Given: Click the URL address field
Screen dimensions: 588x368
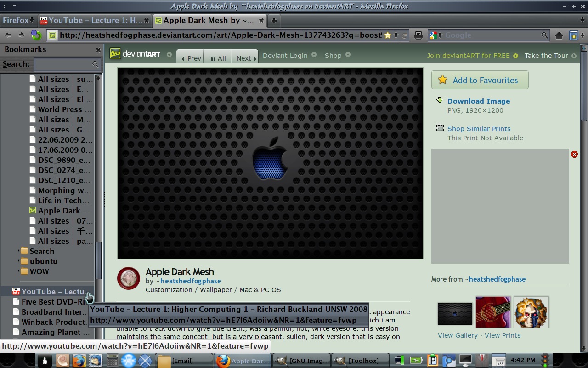Looking at the screenshot, I should pos(220,35).
